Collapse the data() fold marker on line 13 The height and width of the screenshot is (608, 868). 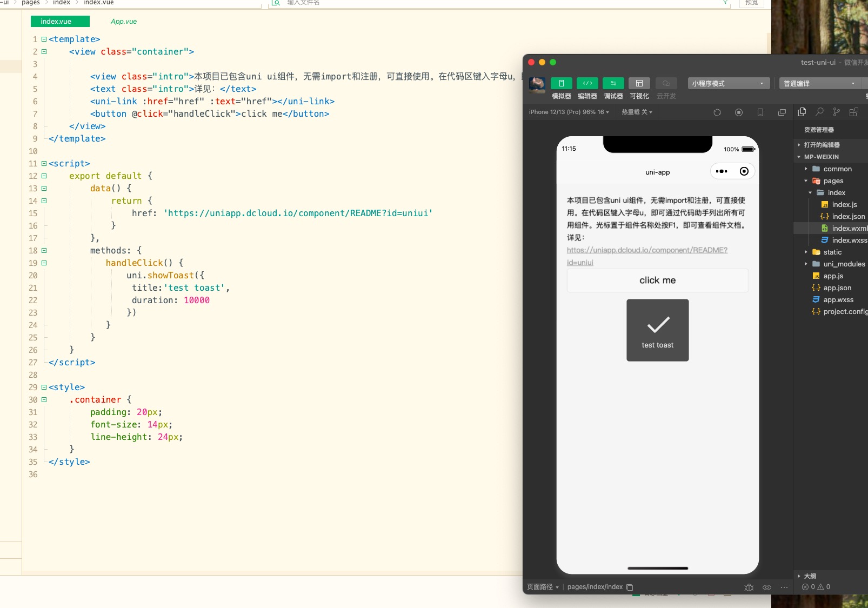[x=44, y=189]
